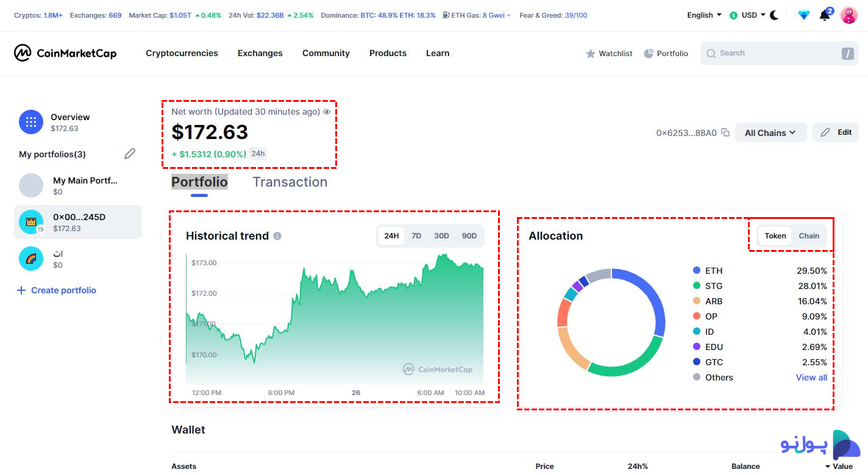
Task: Click 24h Vol $22.36B link
Action: (271, 15)
